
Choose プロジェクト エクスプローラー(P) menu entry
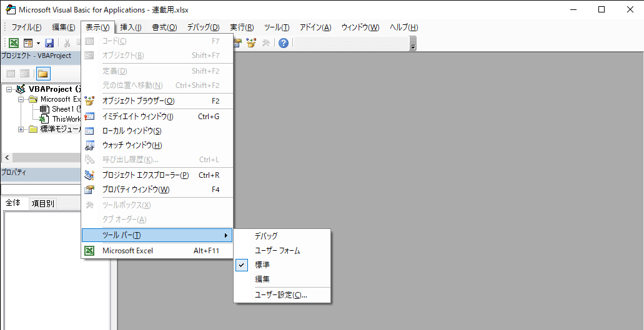157,175
